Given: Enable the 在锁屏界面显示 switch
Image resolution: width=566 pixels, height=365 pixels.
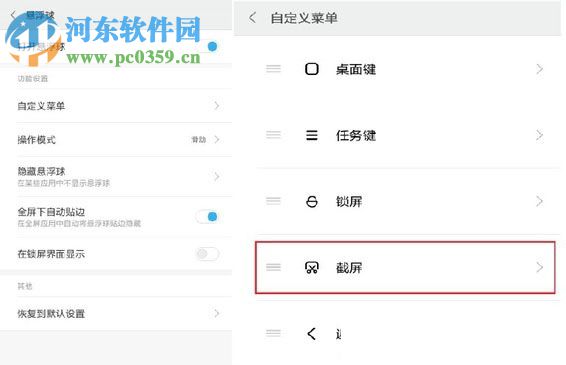Looking at the screenshot, I should tap(208, 254).
